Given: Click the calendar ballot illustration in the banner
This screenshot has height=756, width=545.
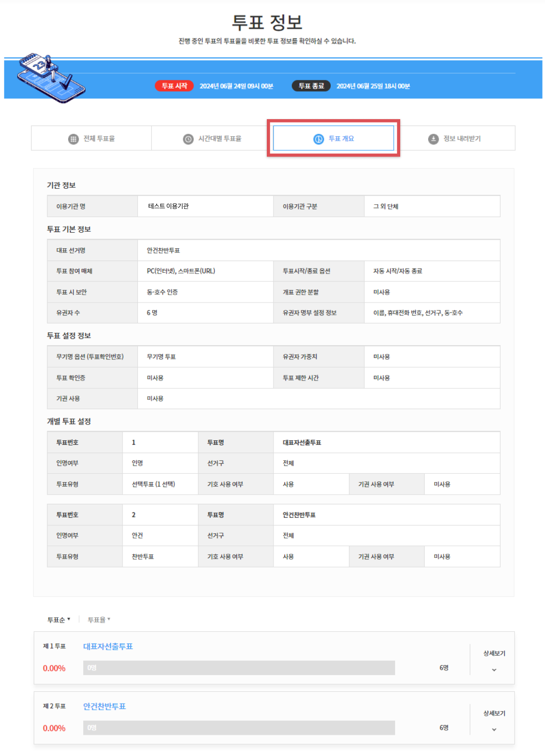Looking at the screenshot, I should [x=50, y=78].
